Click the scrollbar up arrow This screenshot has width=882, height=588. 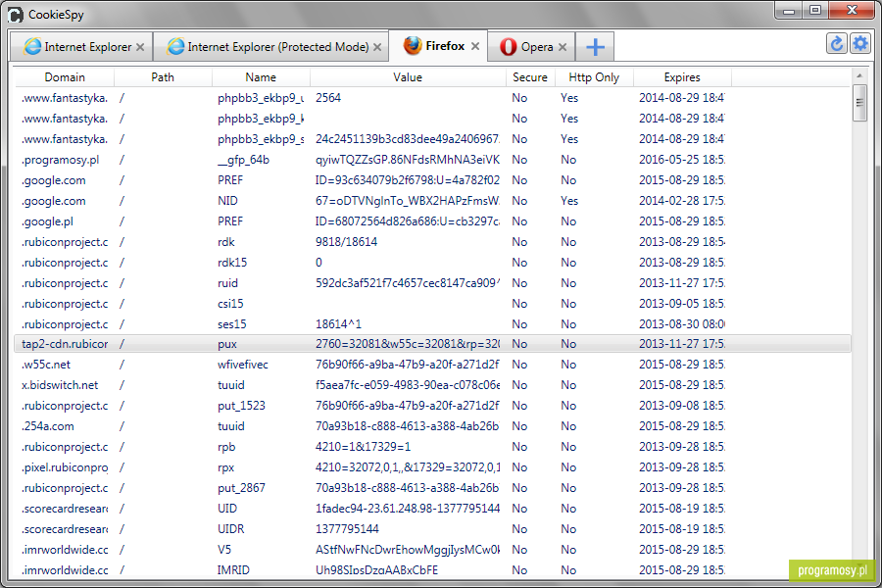(859, 75)
